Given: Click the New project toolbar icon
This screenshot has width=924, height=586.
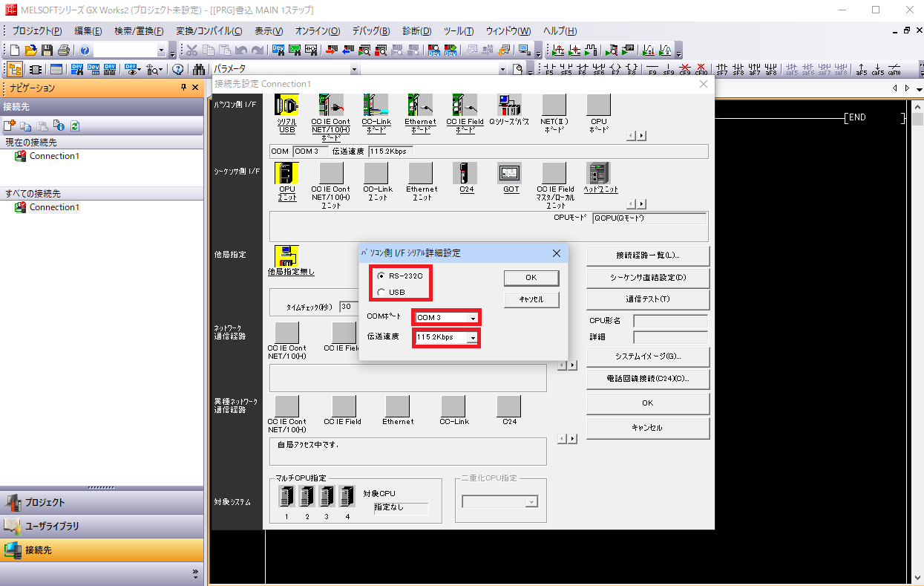Looking at the screenshot, I should (x=15, y=51).
